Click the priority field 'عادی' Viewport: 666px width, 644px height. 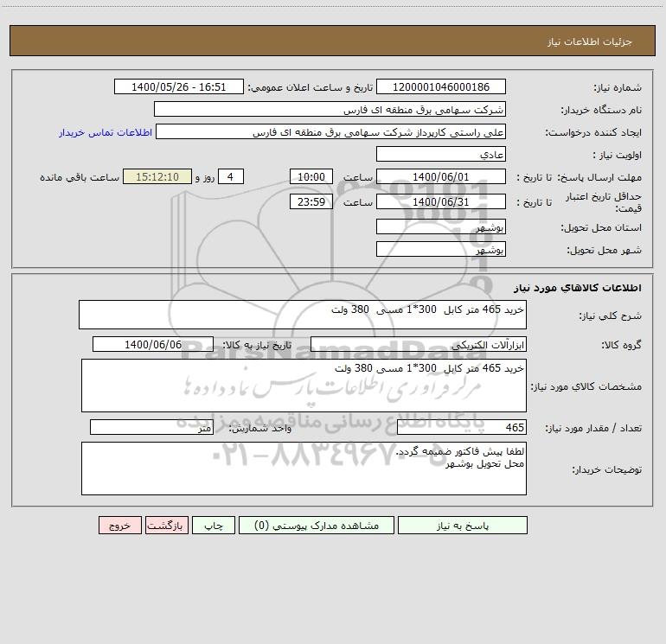coord(441,154)
